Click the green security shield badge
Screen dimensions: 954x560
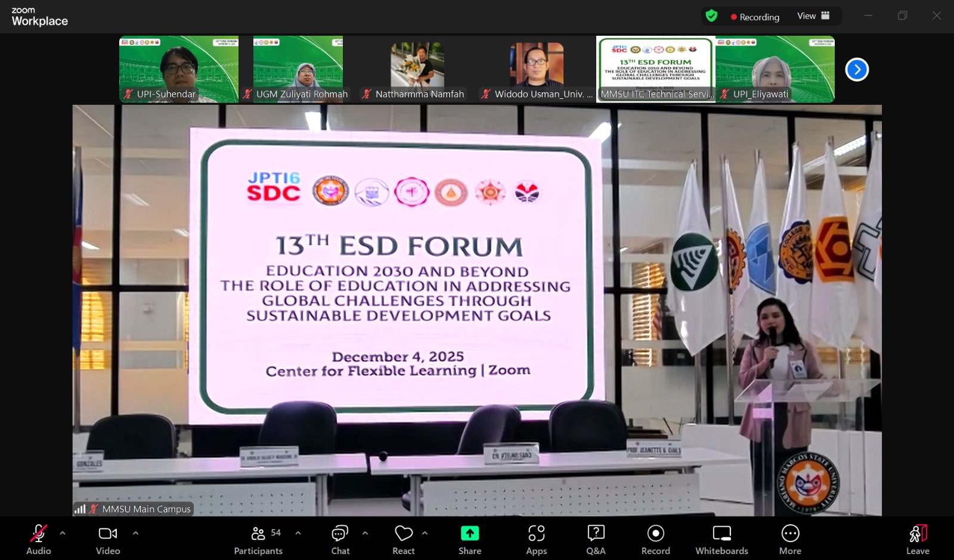(711, 16)
